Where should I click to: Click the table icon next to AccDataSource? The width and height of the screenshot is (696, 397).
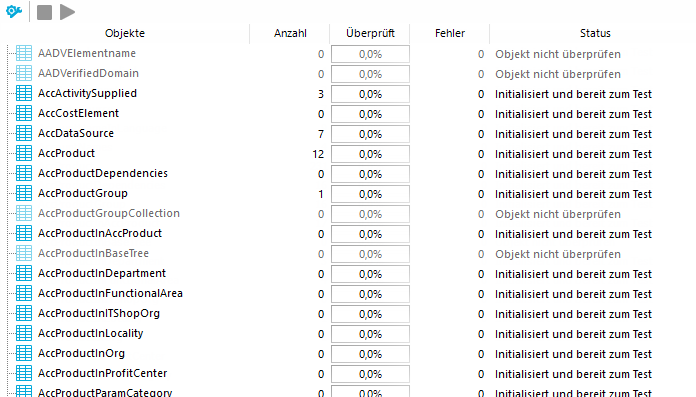[x=24, y=133]
